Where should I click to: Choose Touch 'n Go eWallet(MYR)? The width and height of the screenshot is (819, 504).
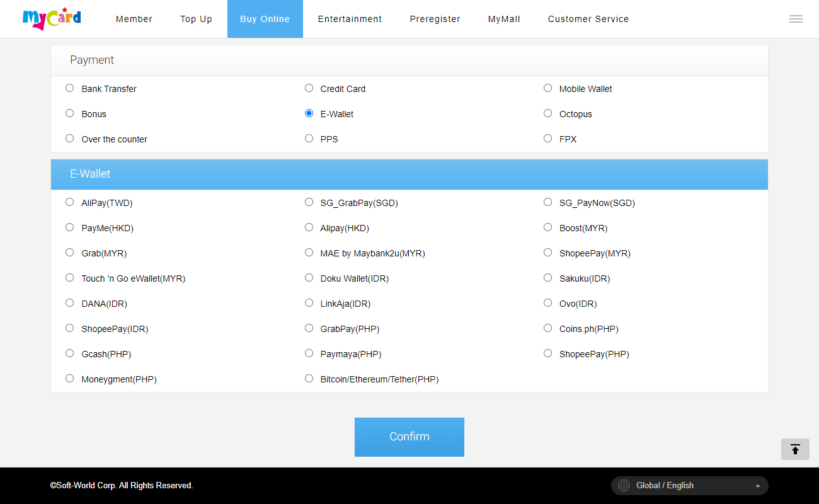70,278
